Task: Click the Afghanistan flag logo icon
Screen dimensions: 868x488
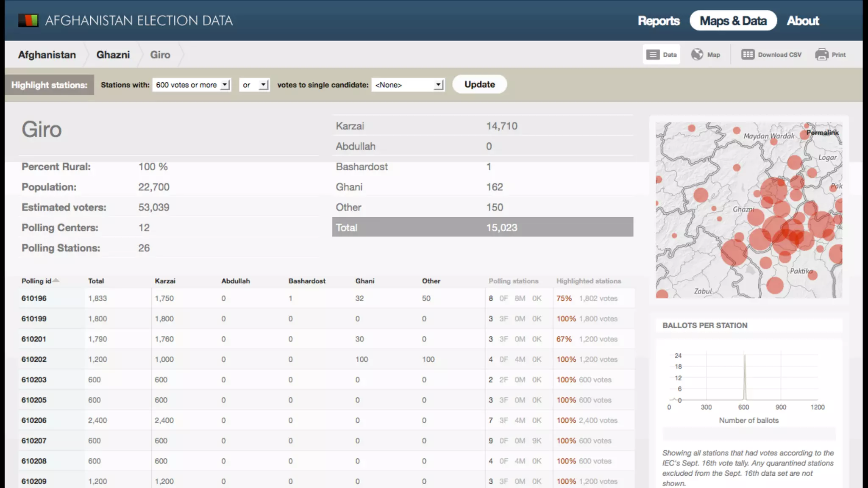Action: pyautogui.click(x=28, y=20)
